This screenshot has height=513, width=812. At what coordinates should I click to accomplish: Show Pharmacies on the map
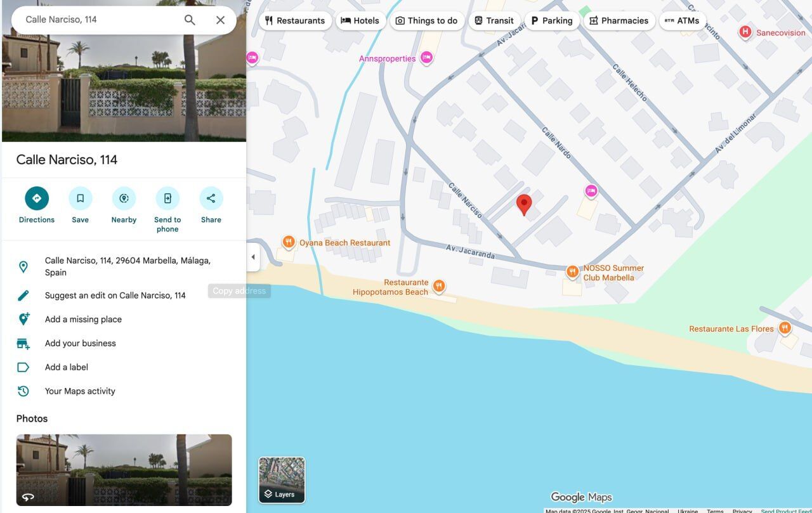619,20
